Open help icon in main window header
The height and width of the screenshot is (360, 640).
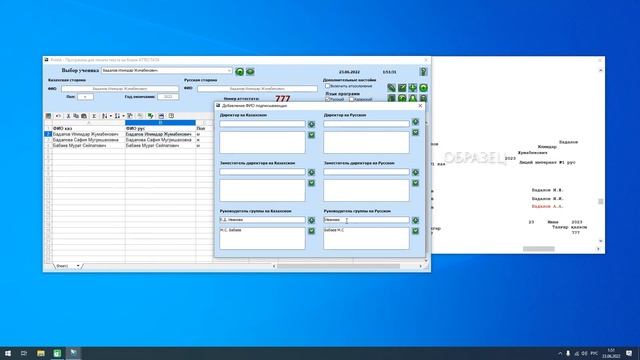(x=423, y=72)
